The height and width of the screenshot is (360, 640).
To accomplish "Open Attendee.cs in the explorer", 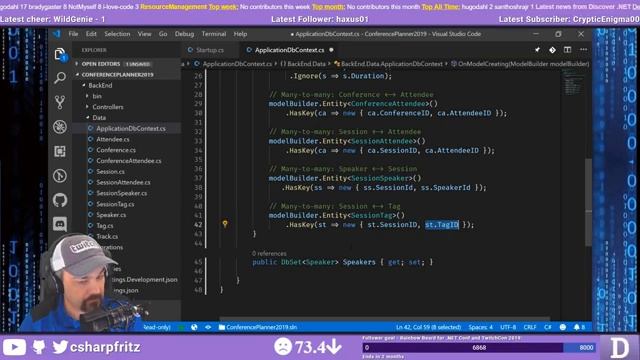I will point(113,139).
